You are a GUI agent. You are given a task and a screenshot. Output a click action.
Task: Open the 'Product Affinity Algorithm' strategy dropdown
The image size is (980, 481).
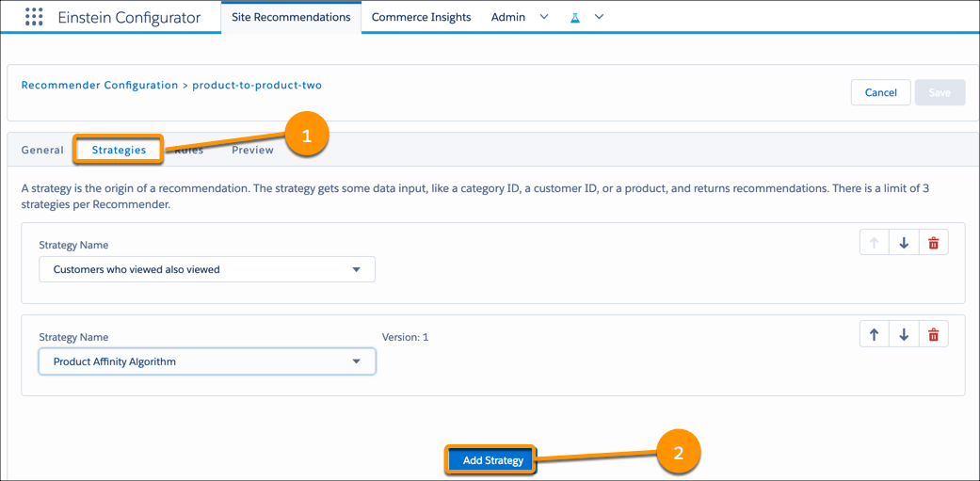pos(207,361)
